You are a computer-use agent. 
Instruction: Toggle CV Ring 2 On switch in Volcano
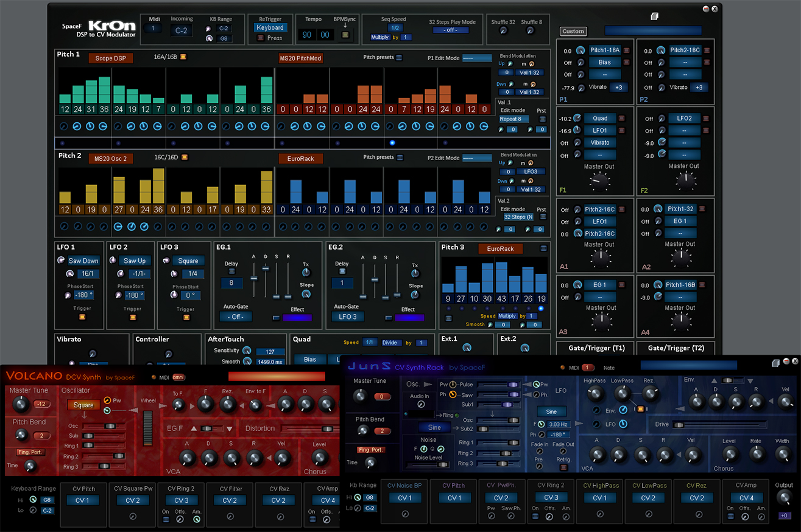click(x=166, y=519)
